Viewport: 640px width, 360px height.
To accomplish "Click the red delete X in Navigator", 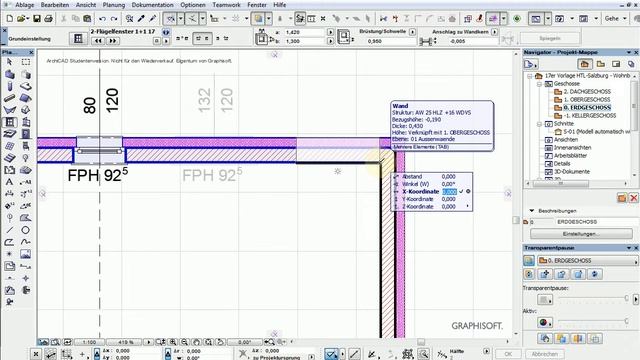I will click(633, 198).
